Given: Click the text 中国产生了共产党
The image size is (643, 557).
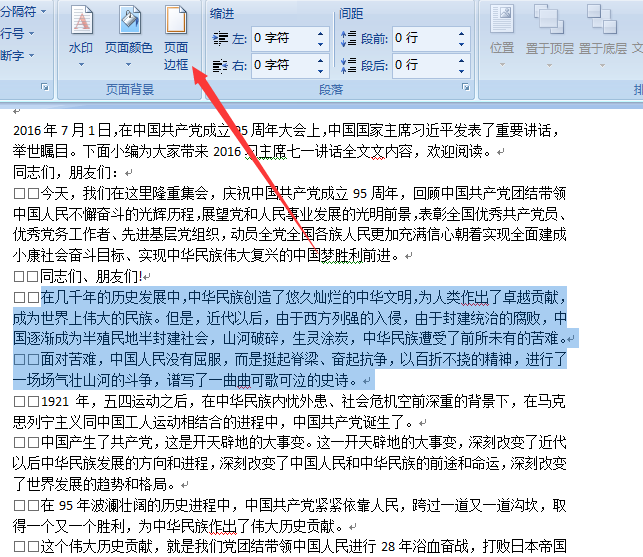Looking at the screenshot, I should click(96, 442).
